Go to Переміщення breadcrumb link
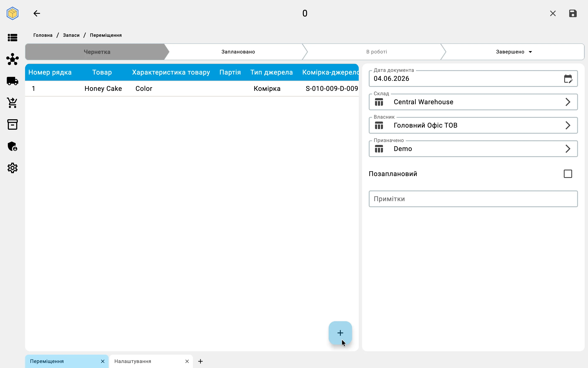The height and width of the screenshot is (368, 588). click(x=106, y=35)
